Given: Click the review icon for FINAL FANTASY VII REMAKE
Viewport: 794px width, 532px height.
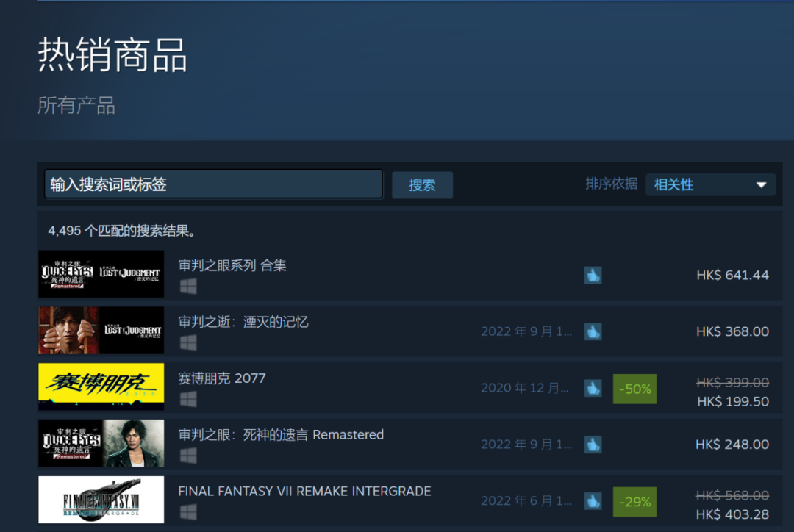Looking at the screenshot, I should [593, 501].
